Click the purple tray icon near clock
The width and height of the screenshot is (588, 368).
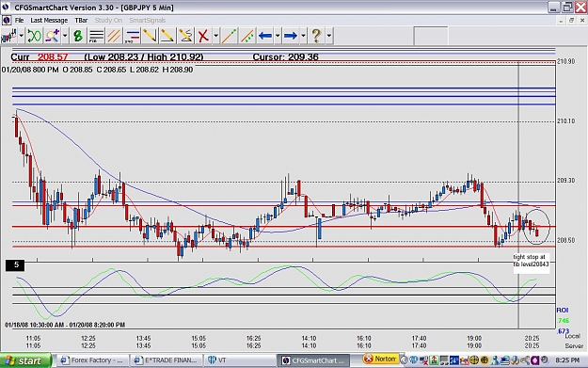534,360
